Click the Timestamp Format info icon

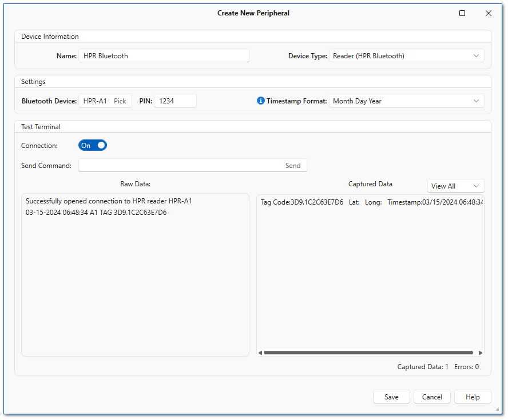pyautogui.click(x=260, y=101)
